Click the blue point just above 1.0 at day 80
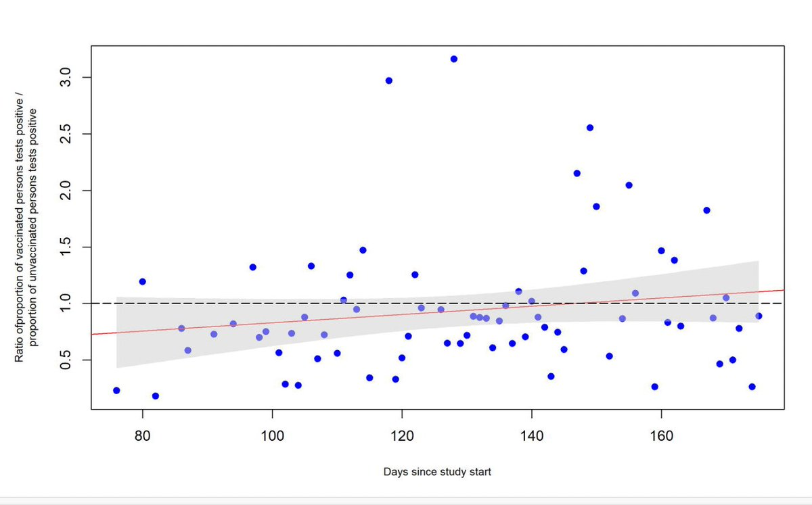The width and height of the screenshot is (812, 505). click(142, 281)
